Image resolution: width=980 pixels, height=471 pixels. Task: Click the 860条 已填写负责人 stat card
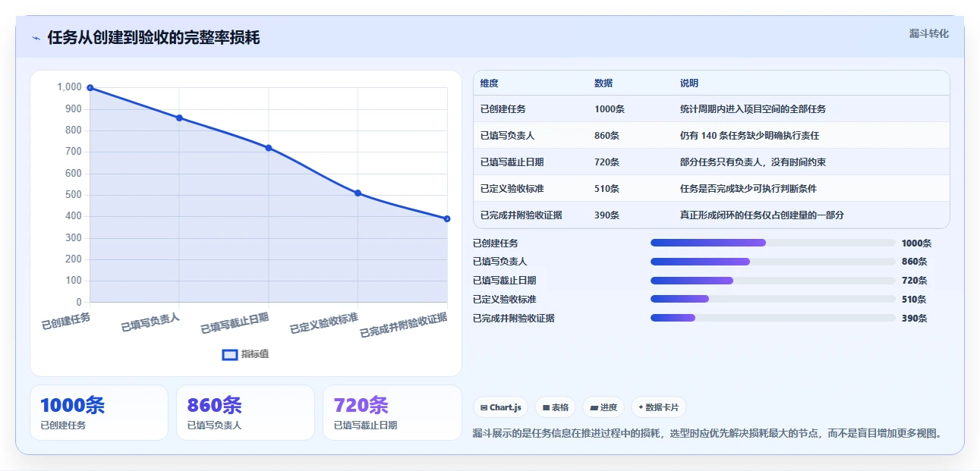pos(245,413)
